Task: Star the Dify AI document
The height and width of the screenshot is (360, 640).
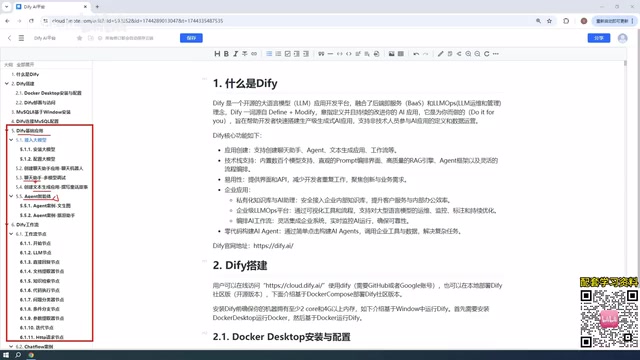Action: pyautogui.click(x=79, y=38)
